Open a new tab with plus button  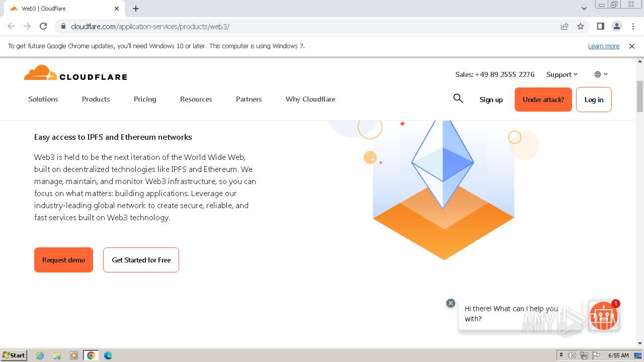[136, 9]
